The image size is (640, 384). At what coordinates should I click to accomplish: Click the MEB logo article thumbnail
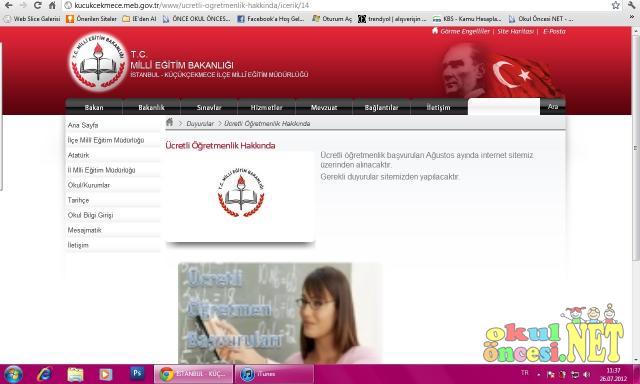[x=240, y=196]
